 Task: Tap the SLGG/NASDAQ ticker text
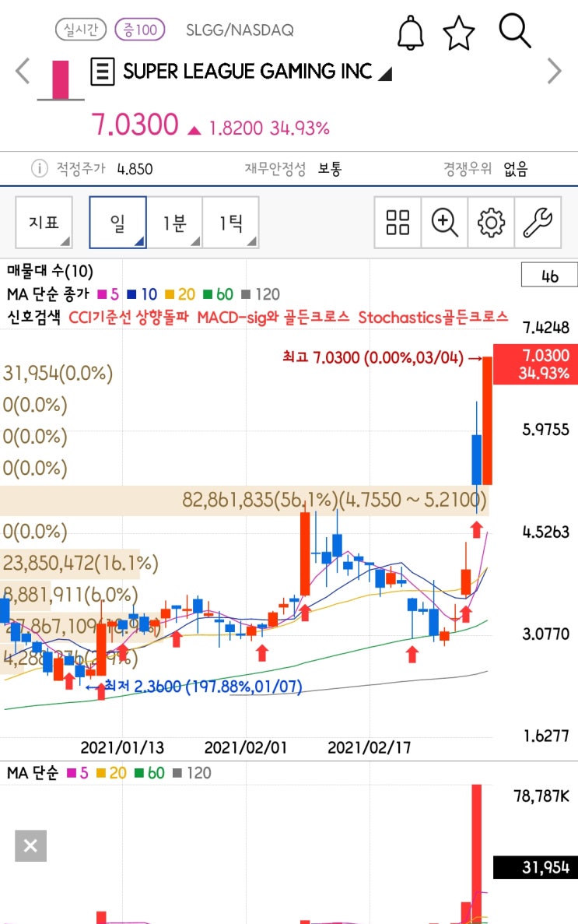tap(240, 30)
